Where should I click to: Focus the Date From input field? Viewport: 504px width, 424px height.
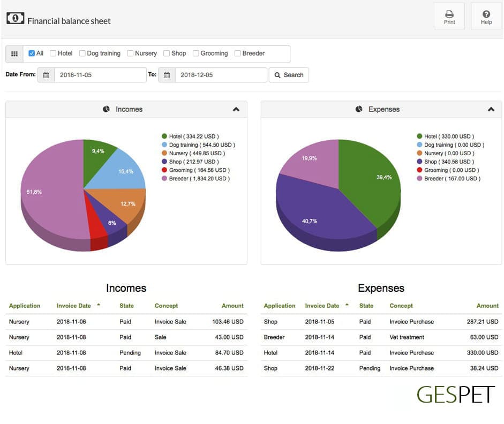[x=100, y=75]
